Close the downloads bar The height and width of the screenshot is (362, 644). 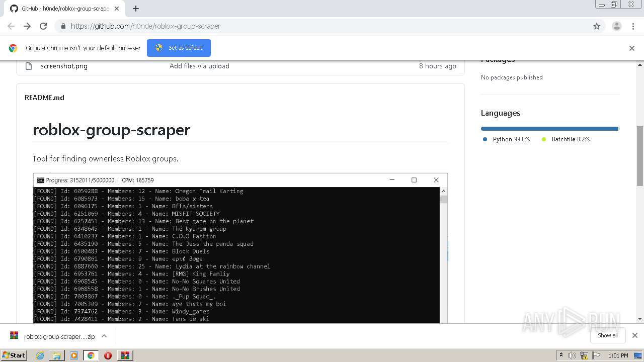(635, 335)
